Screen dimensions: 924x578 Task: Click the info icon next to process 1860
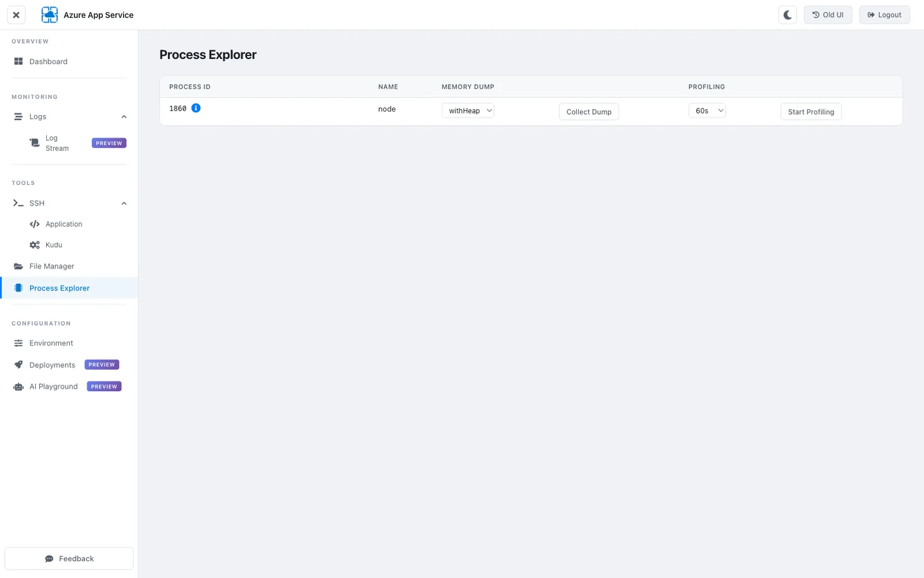196,108
